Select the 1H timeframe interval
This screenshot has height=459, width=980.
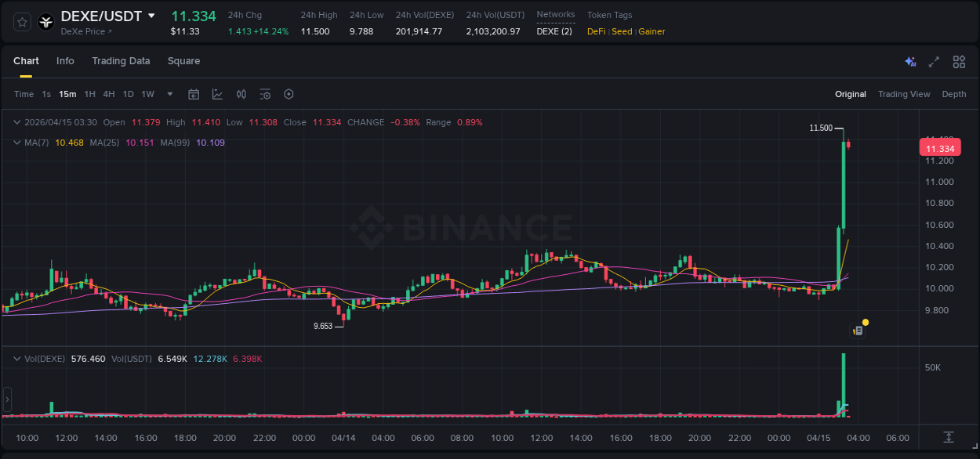pyautogui.click(x=90, y=94)
